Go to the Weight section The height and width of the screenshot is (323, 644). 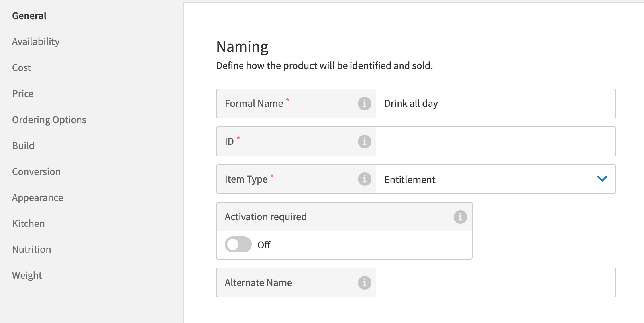27,275
